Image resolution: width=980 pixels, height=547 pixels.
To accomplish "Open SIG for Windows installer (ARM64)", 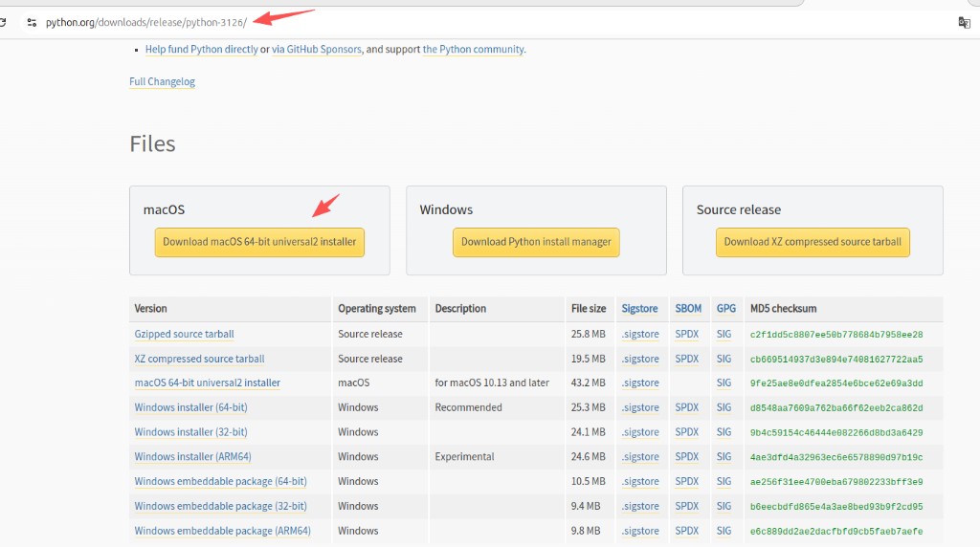I will pyautogui.click(x=724, y=457).
